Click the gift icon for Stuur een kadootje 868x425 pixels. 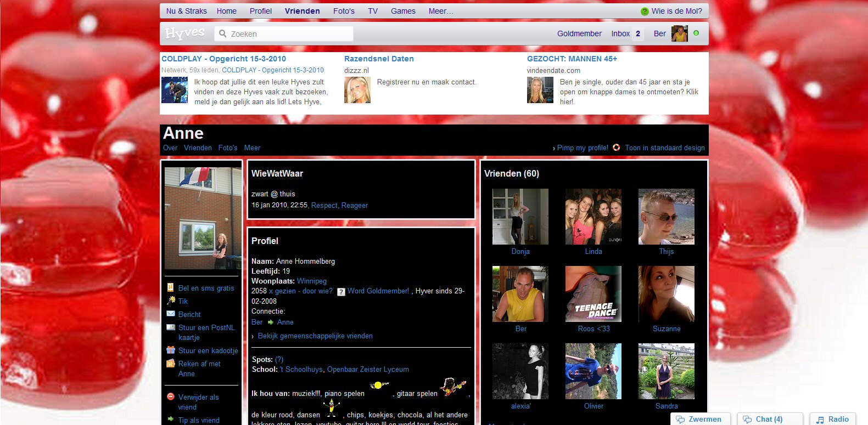171,350
